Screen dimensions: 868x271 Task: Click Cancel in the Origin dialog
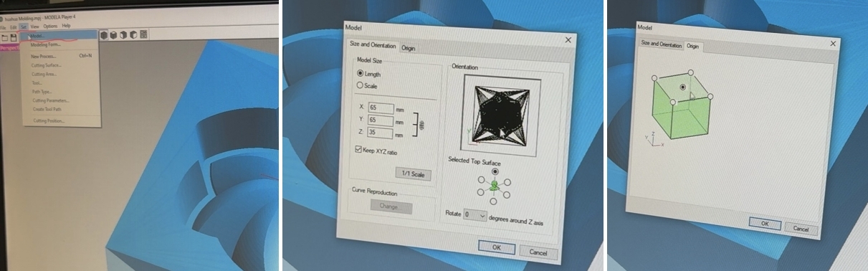(801, 228)
